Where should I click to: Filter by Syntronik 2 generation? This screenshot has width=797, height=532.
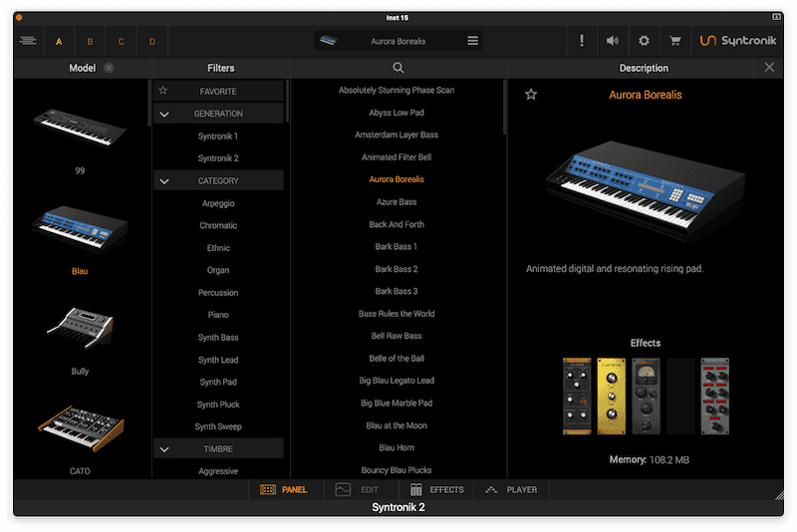coord(218,158)
